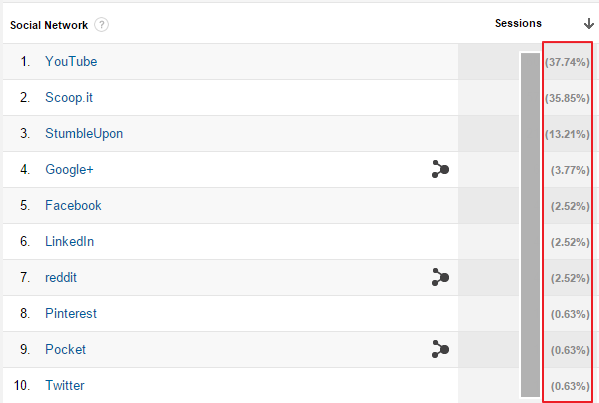Open the Pocket network link

point(65,349)
